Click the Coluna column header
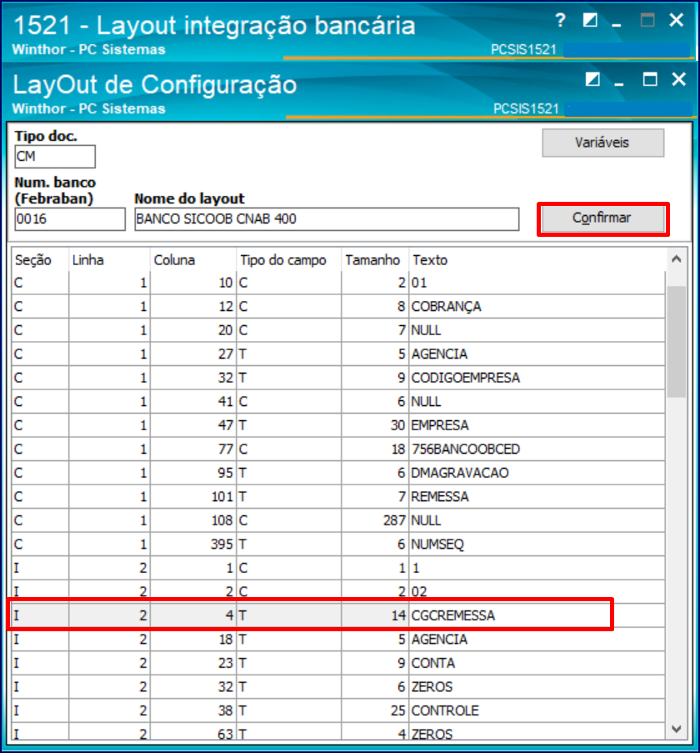This screenshot has height=753, width=700. coord(193,260)
